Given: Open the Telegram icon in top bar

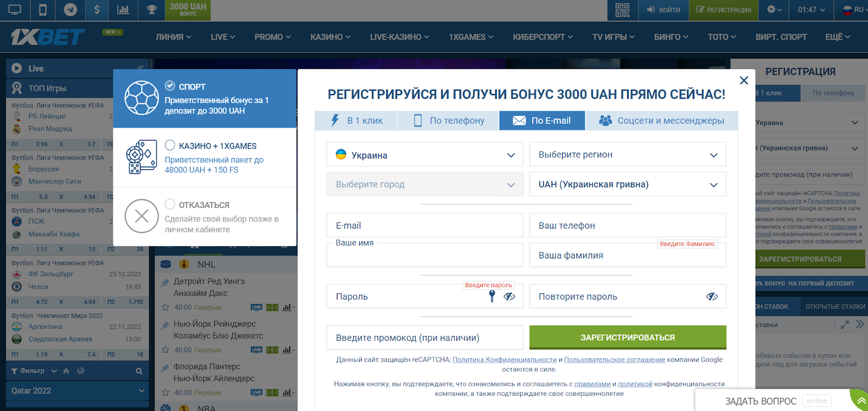Looking at the screenshot, I should [70, 10].
